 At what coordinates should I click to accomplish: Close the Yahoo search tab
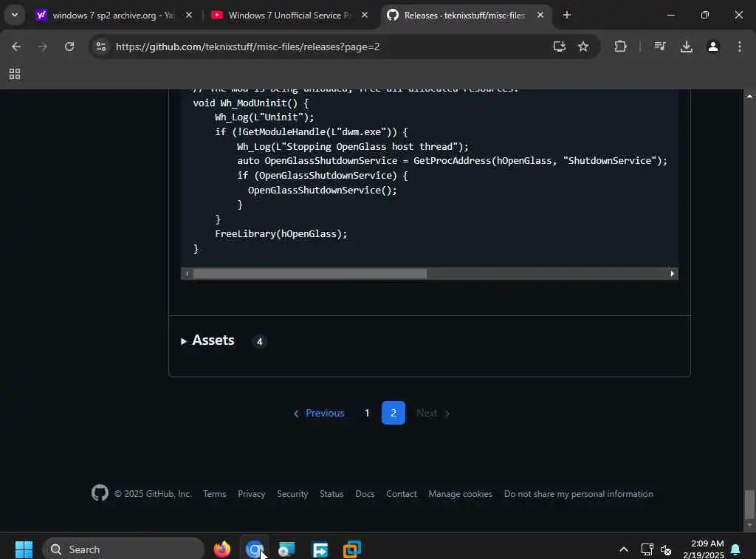[x=189, y=16]
